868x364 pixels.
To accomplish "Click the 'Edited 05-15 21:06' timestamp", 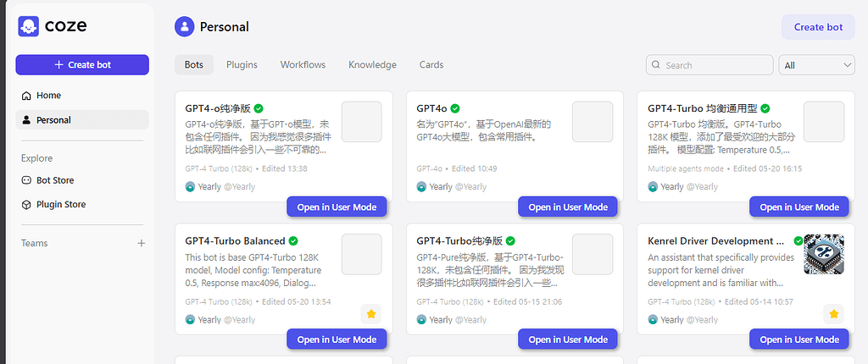I will (x=527, y=302).
